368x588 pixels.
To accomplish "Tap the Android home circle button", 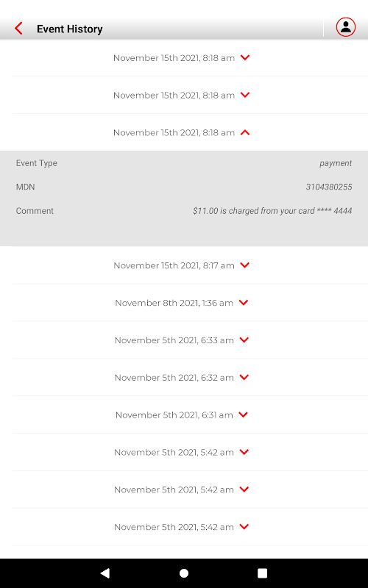I will [x=184, y=573].
